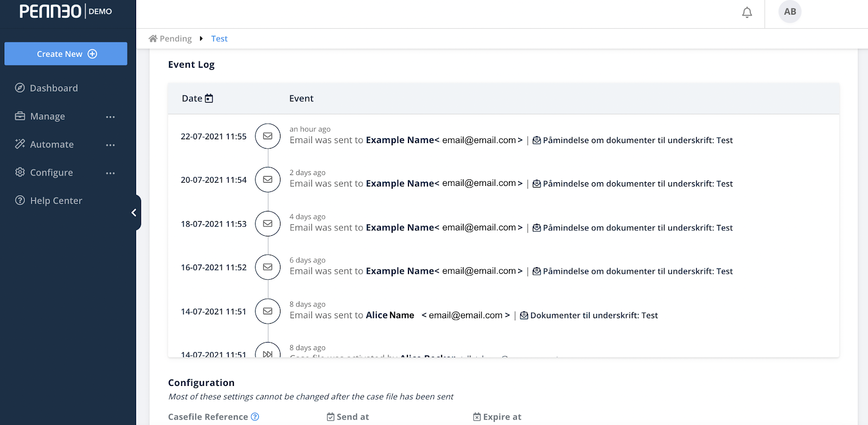Click the Test breadcrumb link
Screen dimensions: 868x425
219,38
